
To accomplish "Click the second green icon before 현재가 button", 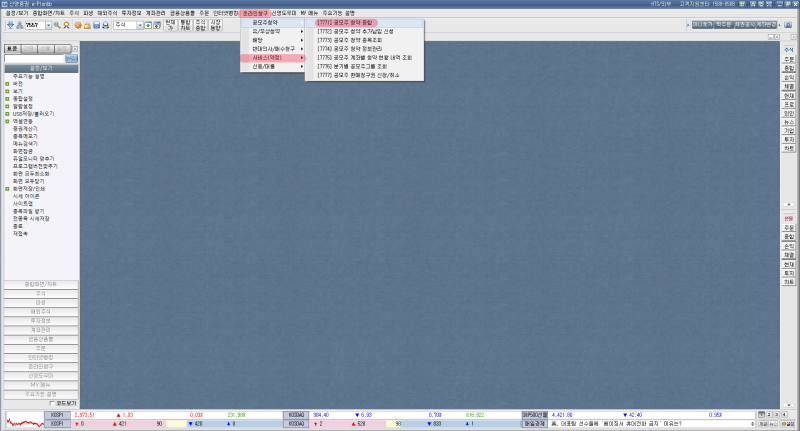I will [x=157, y=25].
